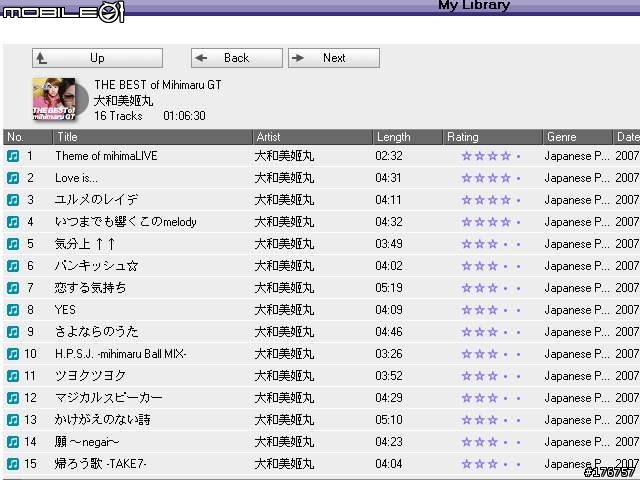
Task: Sort tracks by Rating column header
Action: tap(493, 137)
